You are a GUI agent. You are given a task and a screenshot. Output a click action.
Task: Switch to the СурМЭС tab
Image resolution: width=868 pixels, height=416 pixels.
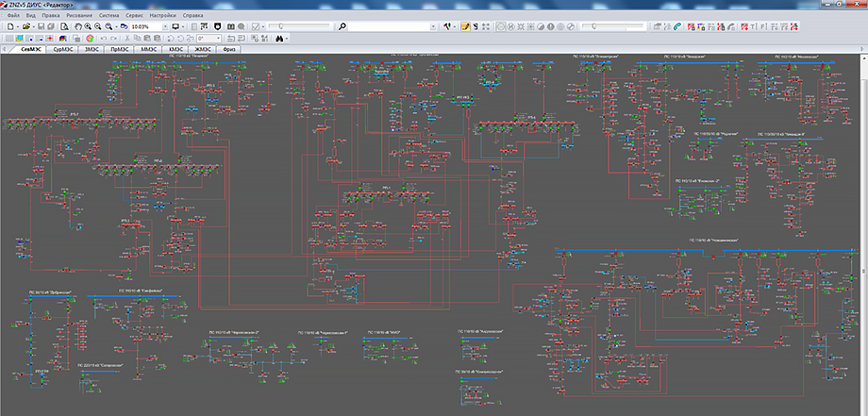coord(61,49)
